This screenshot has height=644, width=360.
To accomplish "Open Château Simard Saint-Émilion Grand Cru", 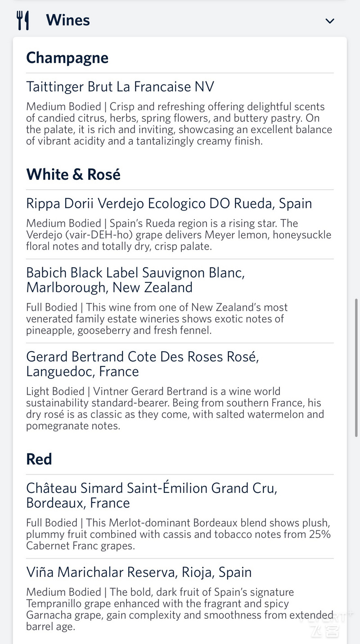I will click(152, 495).
